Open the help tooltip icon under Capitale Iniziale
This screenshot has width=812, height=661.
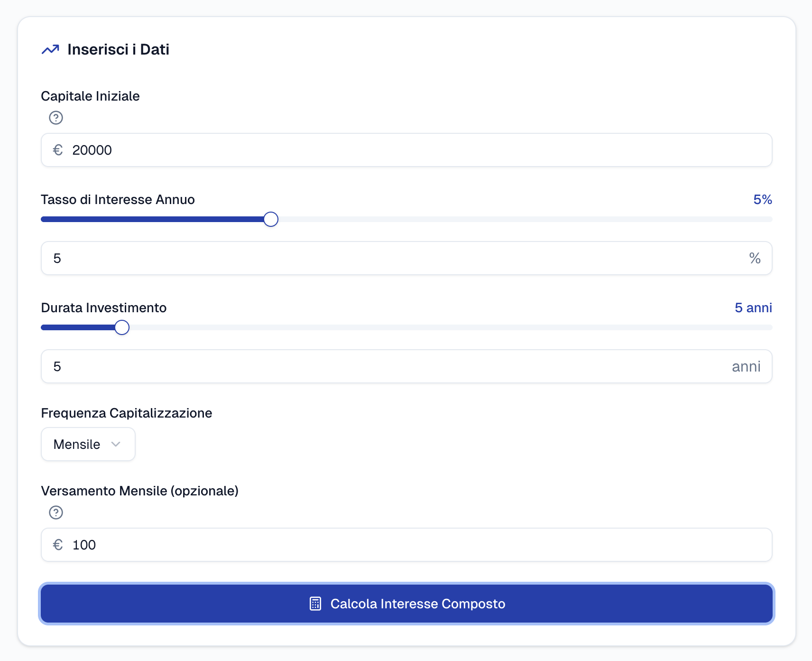[56, 118]
